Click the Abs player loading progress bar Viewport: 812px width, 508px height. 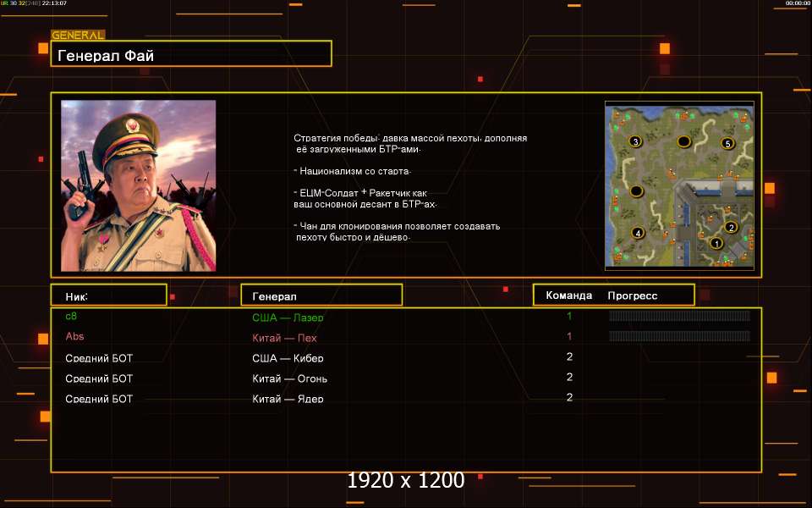tap(679, 336)
